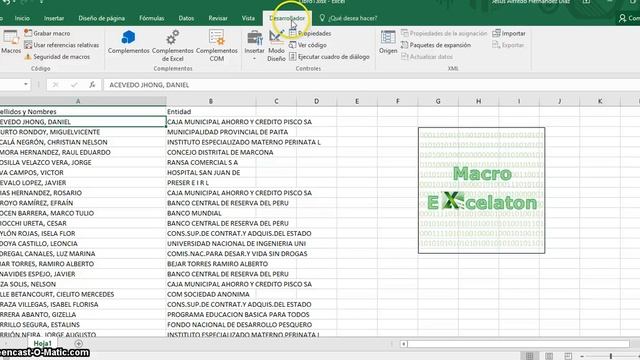Select cell OREGAL CANALES, LUZ MARINA
Image resolution: width=640 pixels, height=360 pixels.
tap(83, 253)
